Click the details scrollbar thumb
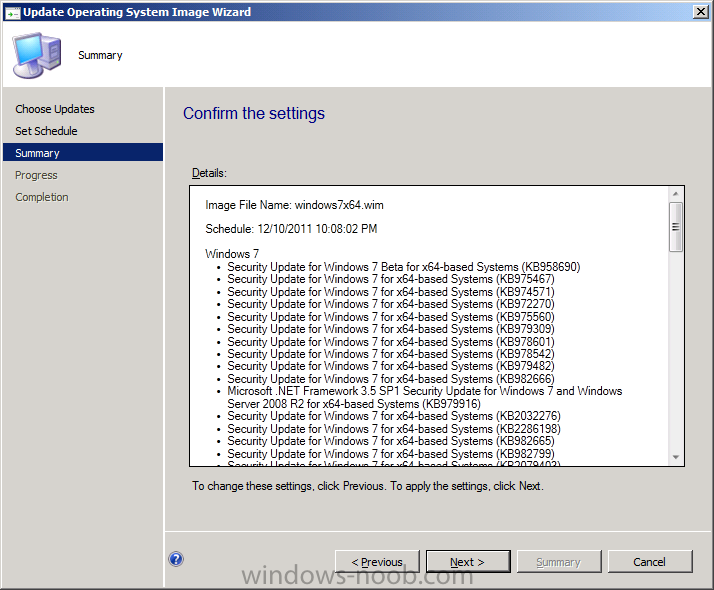 pyautogui.click(x=676, y=227)
